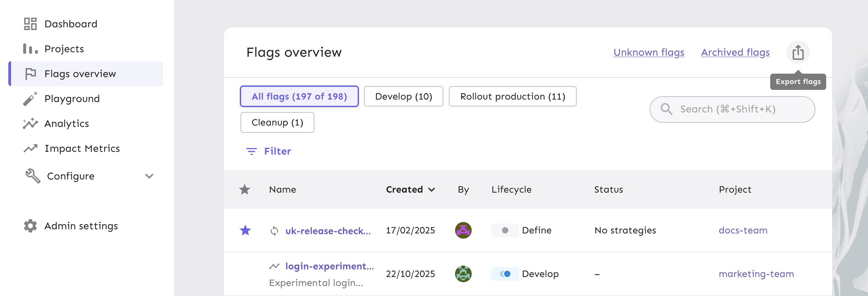Viewport: 868px width, 296px height.
Task: Open Admin settings gear icon
Action: point(30,226)
